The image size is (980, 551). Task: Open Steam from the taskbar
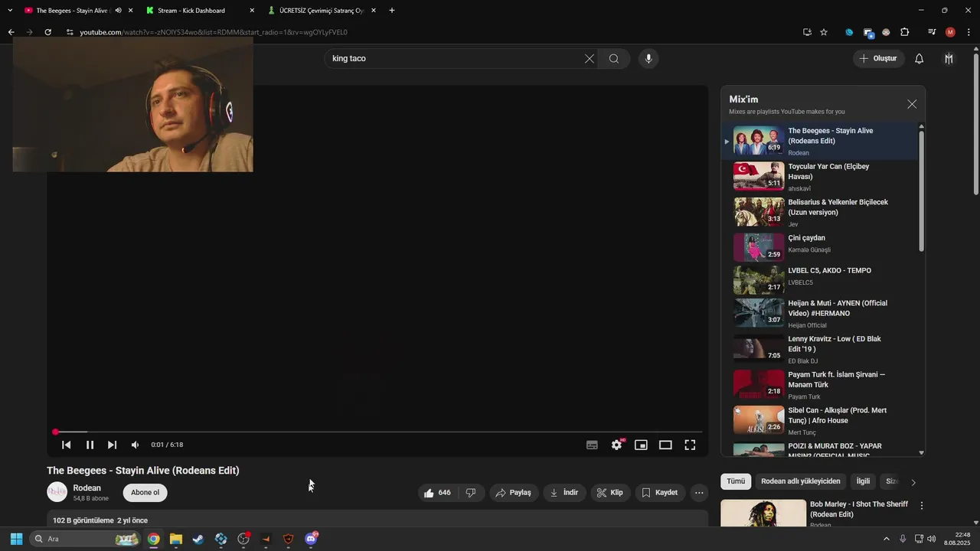point(198,539)
